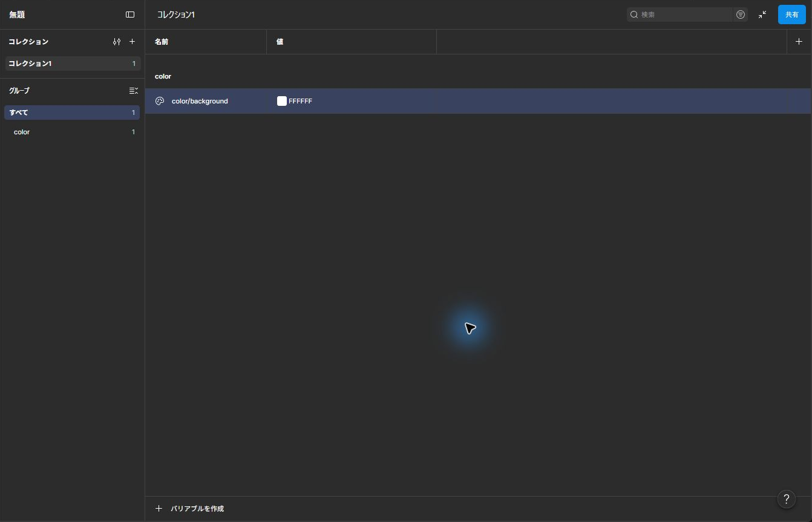Add a new collection with the plus icon
The width and height of the screenshot is (812, 522).
[133, 42]
